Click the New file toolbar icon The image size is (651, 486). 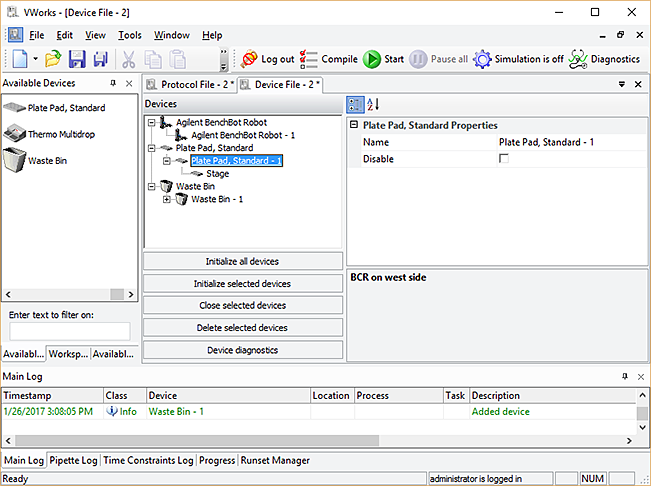point(19,59)
